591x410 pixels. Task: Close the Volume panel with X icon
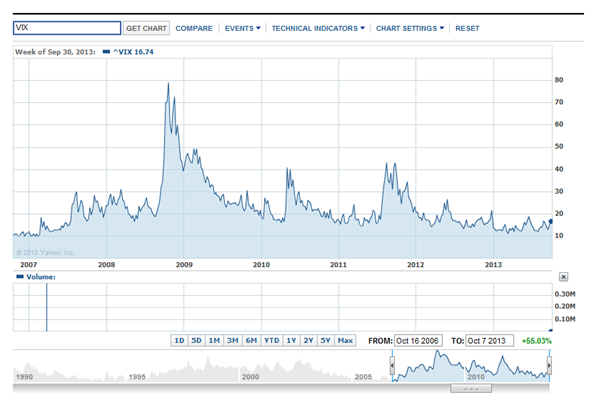point(563,277)
